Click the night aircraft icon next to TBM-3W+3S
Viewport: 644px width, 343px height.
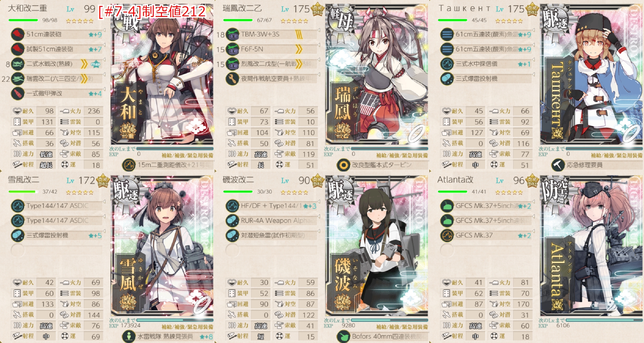pos(233,34)
